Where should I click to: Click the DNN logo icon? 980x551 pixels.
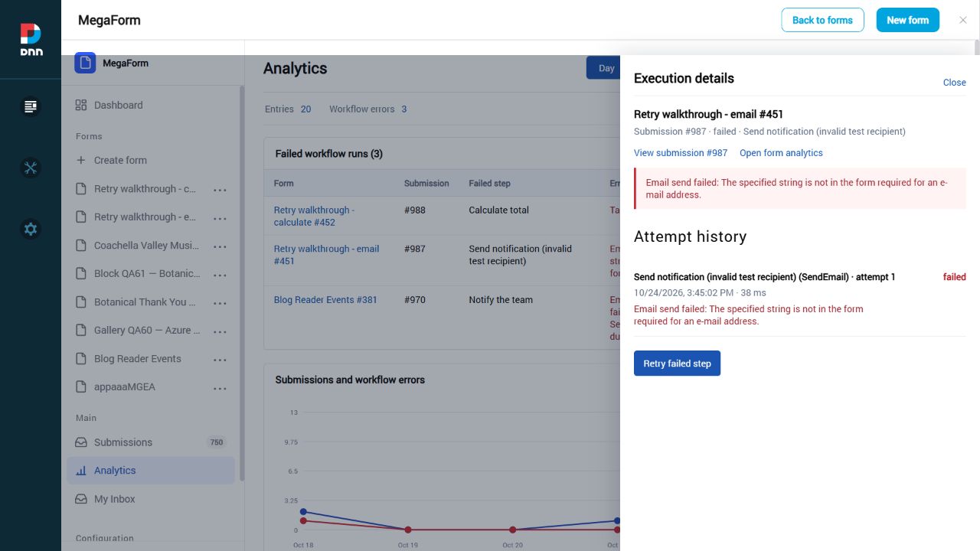click(31, 39)
